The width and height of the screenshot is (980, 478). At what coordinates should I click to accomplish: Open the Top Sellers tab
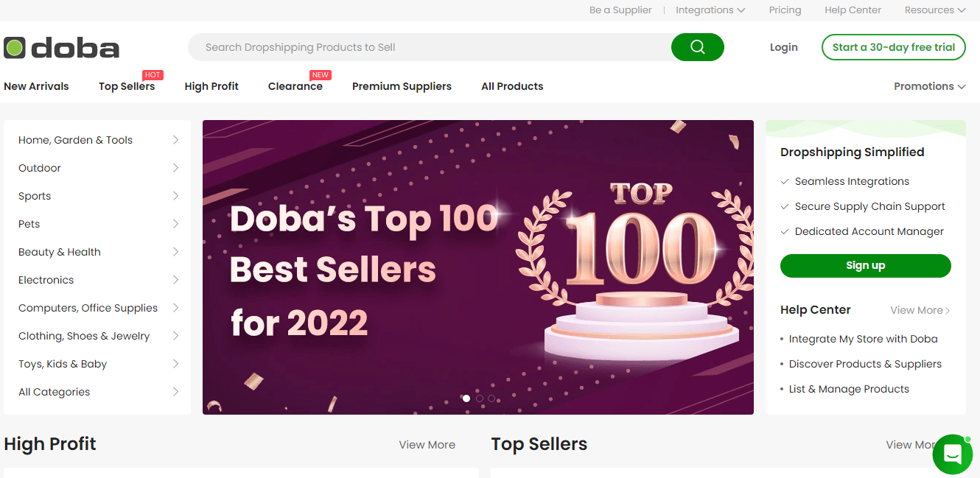point(127,86)
